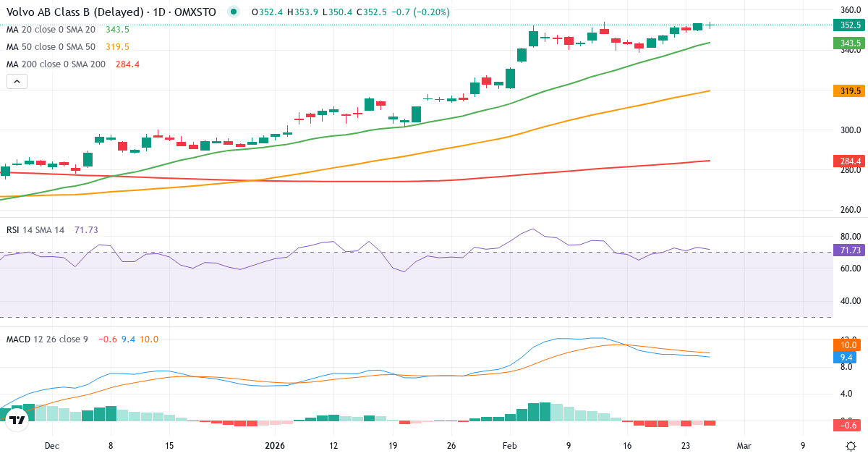Toggle the 284.4 SMA 200 price label
Screen dimensions: 868x456
pos(850,161)
